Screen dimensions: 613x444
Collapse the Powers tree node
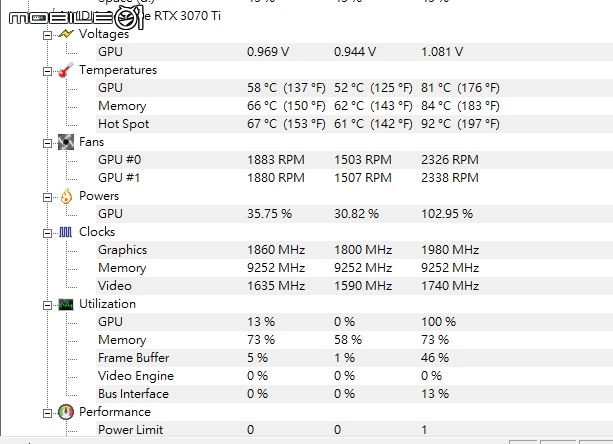coord(47,197)
